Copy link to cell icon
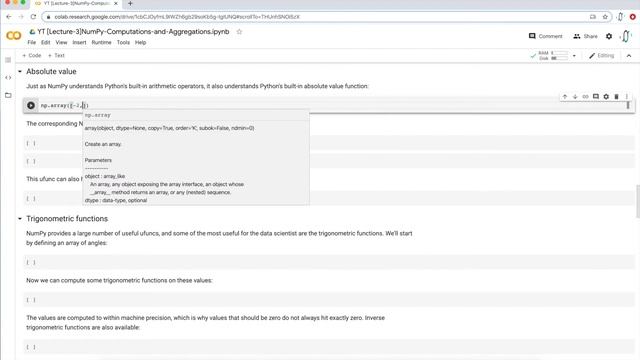This screenshot has width=640, height=360. 585,97
